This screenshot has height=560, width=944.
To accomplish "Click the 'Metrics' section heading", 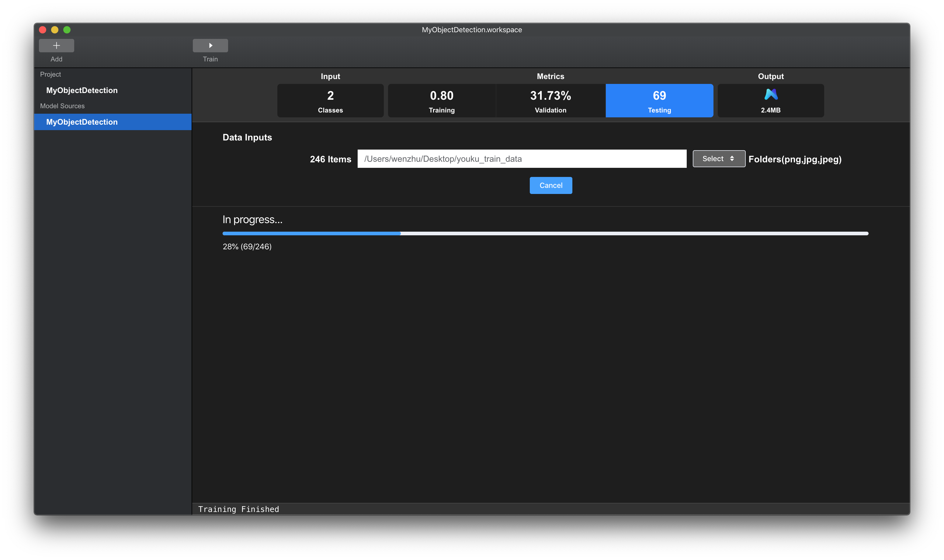I will tap(550, 76).
